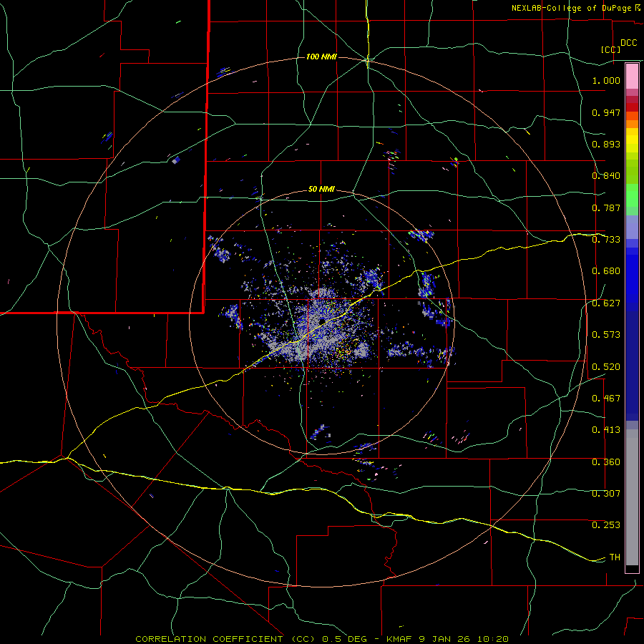Screen dimensions: 644x644
Task: Click the DCC label above color bar
Action: pos(629,43)
